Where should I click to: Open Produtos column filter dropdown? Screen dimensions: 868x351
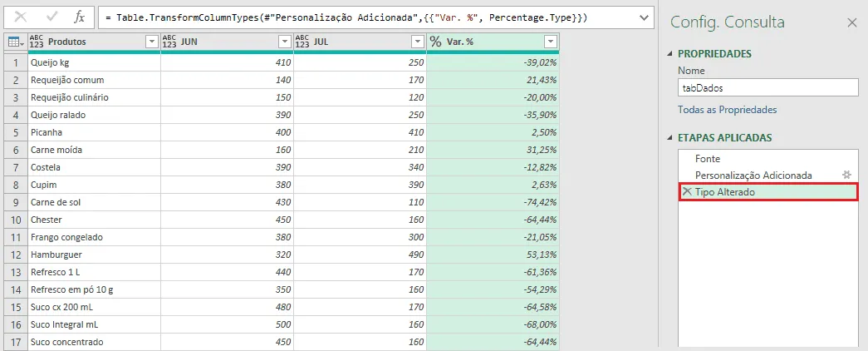152,42
